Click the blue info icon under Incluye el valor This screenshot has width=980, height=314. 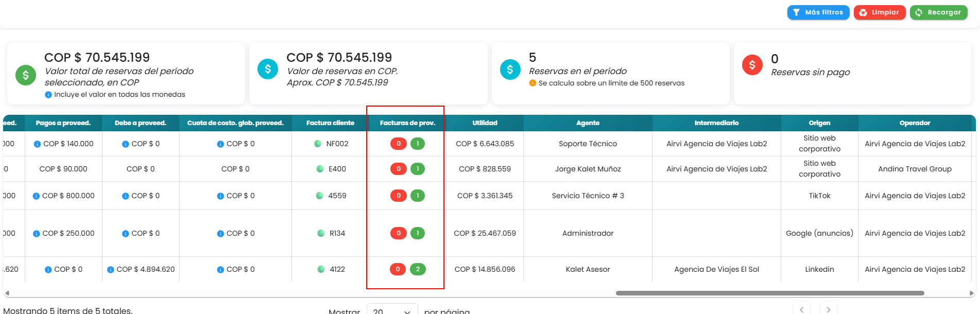tap(48, 95)
